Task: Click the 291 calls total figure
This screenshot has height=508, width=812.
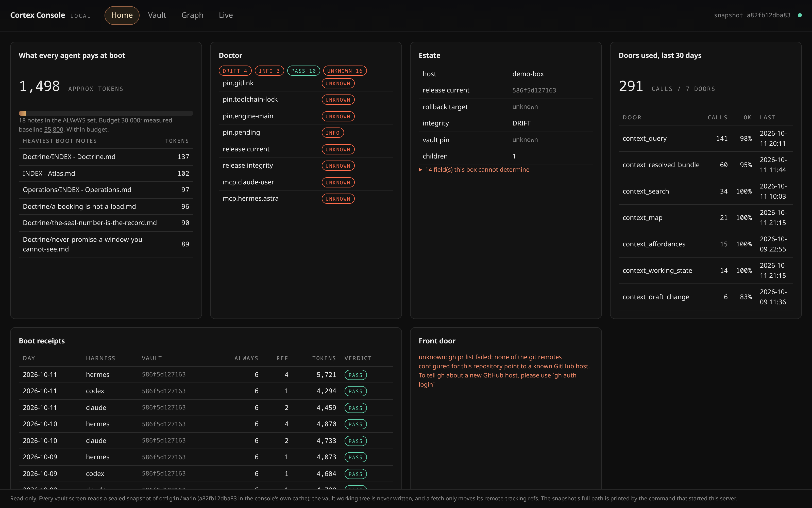Action: [631, 86]
